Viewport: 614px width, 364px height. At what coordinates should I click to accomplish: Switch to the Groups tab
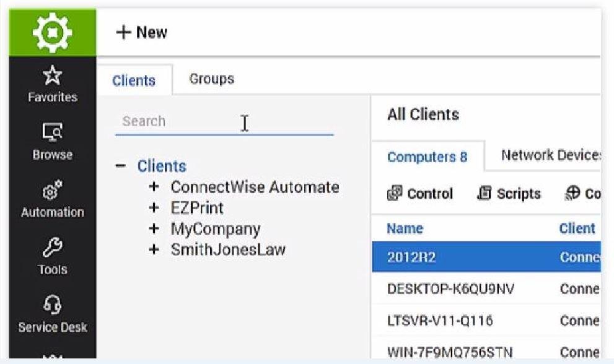click(x=211, y=79)
